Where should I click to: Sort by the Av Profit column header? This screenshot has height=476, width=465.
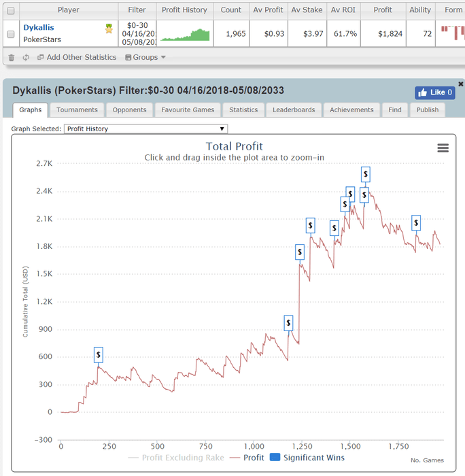pos(268,10)
